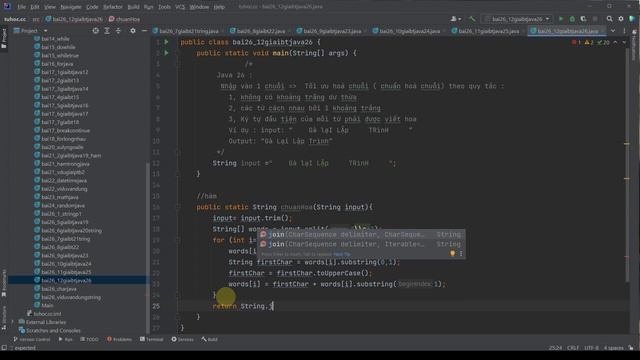
Task: Open IDE settings gear icon top right
Action: (x=621, y=19)
